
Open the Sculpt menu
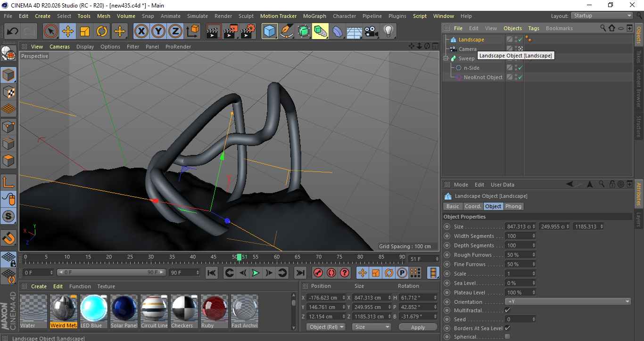click(x=246, y=16)
